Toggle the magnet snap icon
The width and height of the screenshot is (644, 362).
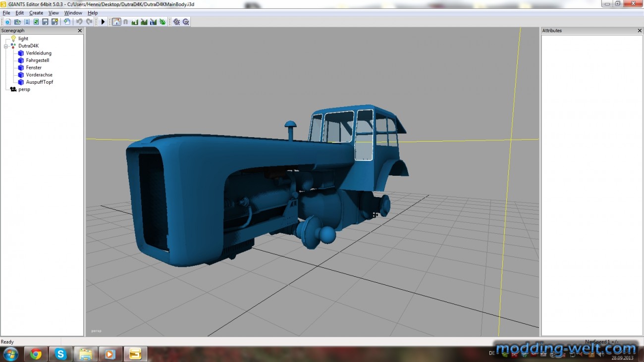point(125,22)
